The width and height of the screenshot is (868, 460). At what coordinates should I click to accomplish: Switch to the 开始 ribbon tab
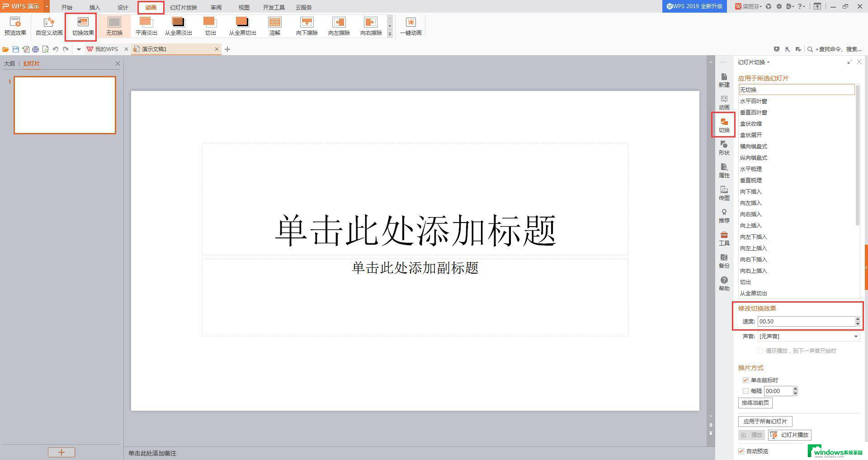click(66, 7)
